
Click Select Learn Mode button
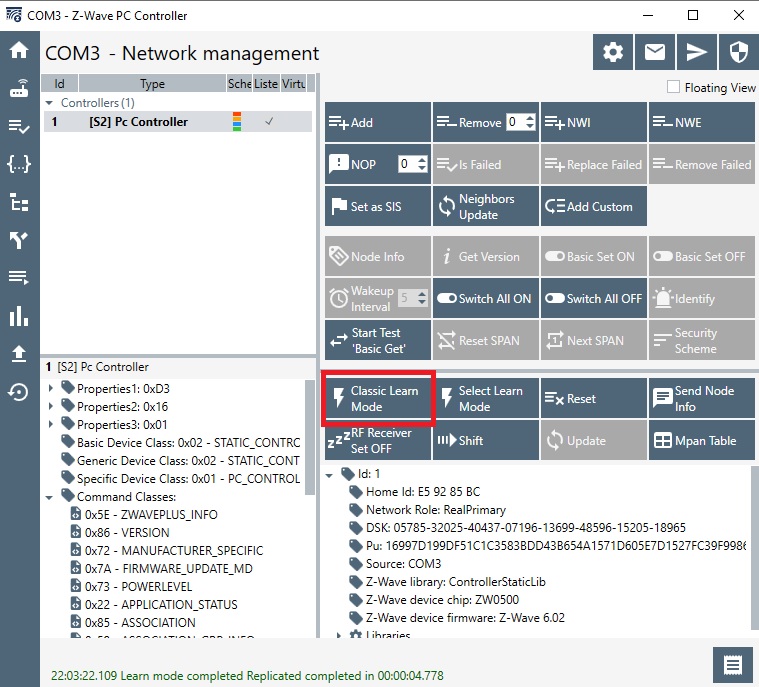click(486, 398)
